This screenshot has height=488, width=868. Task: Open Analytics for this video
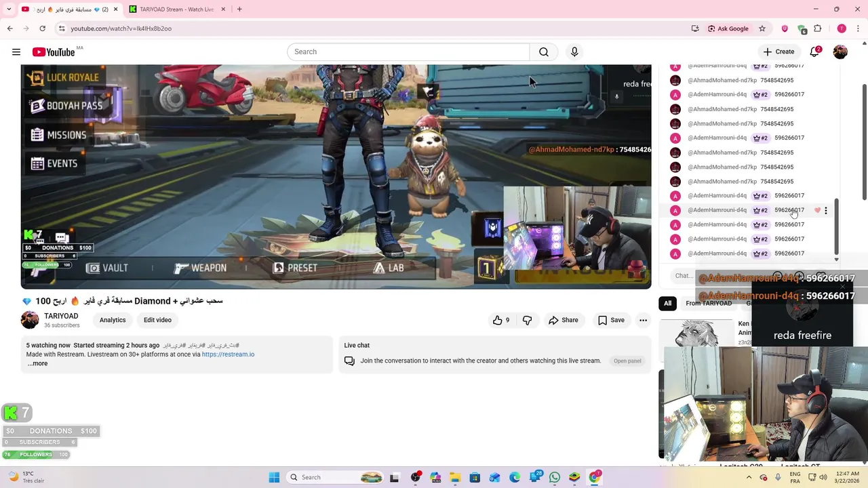[x=113, y=320]
